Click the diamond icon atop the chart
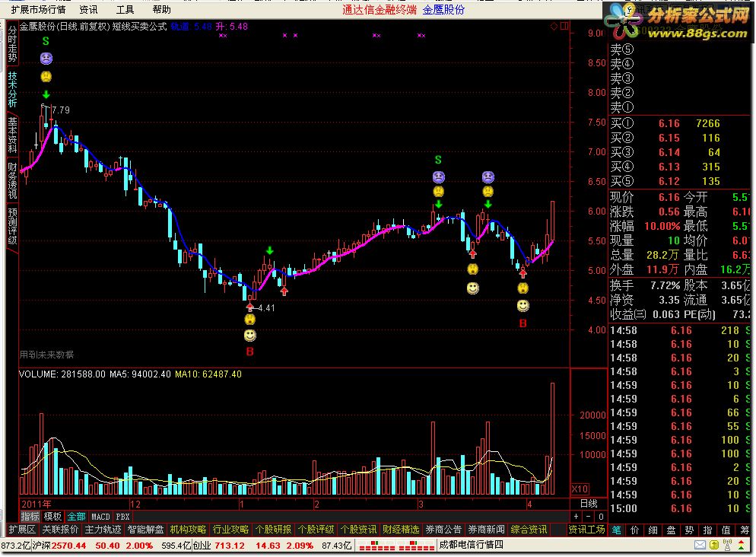 554,26
